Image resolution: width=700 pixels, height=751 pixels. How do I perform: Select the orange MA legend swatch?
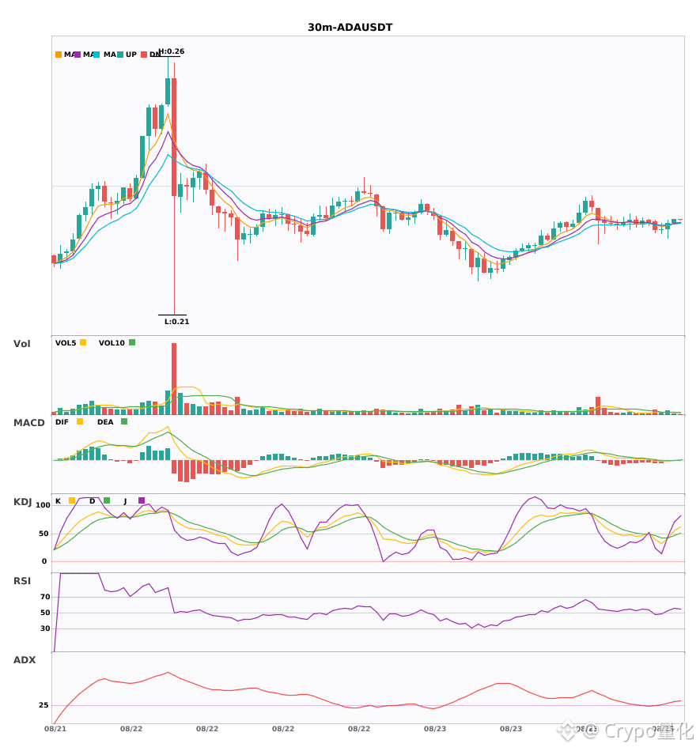point(59,55)
